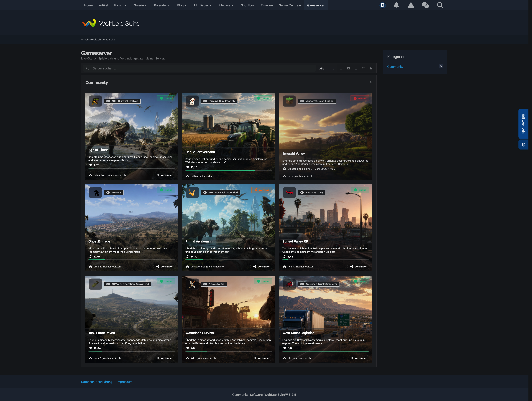
Task: Click the soldier game icon on Ghost Brigade
Action: click(x=95, y=193)
